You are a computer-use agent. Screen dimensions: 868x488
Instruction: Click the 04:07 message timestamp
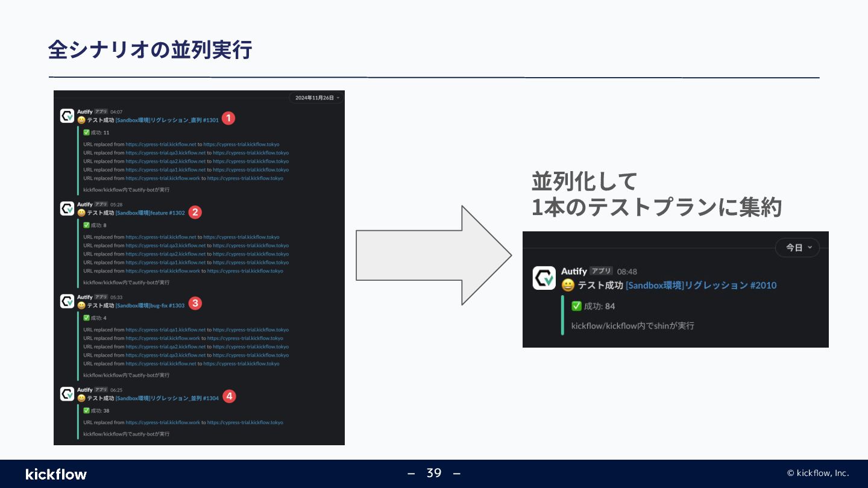[116, 112]
